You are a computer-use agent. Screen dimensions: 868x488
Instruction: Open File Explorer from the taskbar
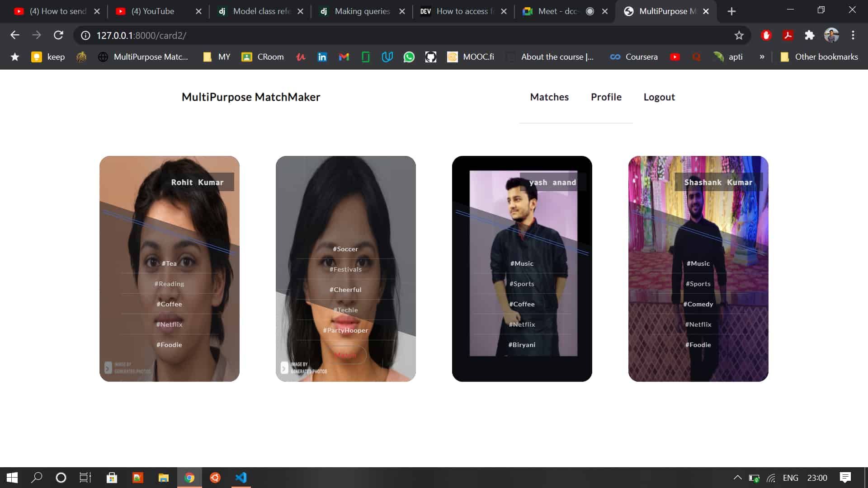click(x=163, y=478)
